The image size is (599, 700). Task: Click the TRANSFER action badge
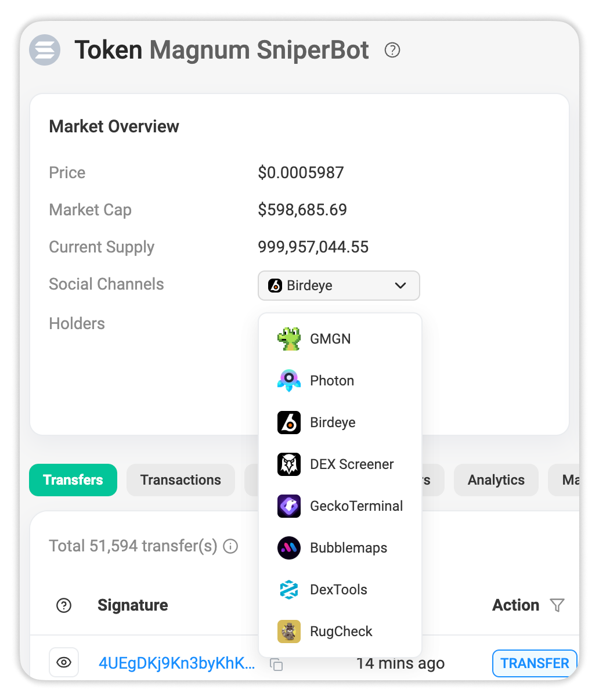click(535, 663)
